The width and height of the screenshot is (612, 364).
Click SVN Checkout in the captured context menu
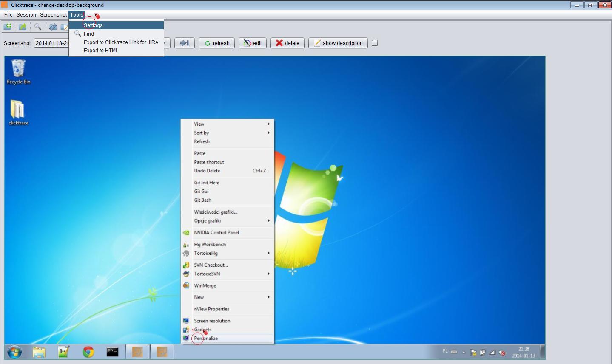pos(227,265)
